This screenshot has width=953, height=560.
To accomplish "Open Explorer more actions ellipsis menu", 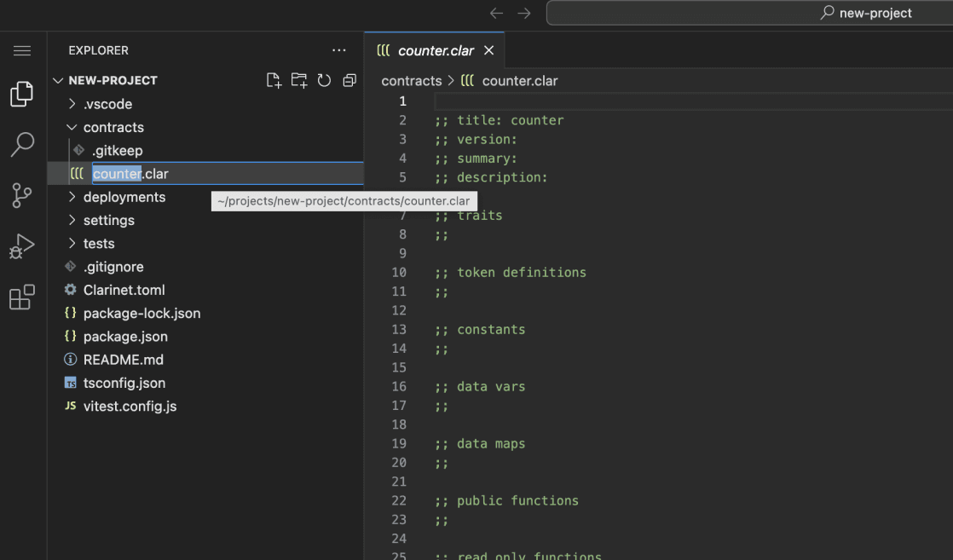I will pos(339,50).
